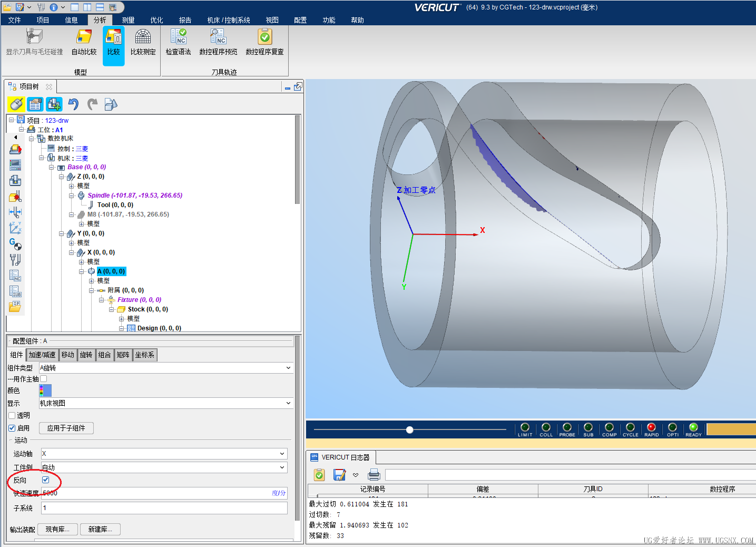756x547 pixels.
Task: Toggle the 反向 checkbox
Action: [x=46, y=480]
